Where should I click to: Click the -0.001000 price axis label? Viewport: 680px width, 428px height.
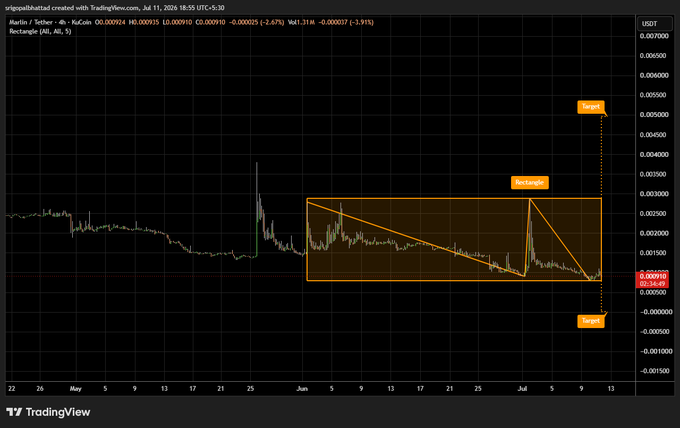[654, 351]
